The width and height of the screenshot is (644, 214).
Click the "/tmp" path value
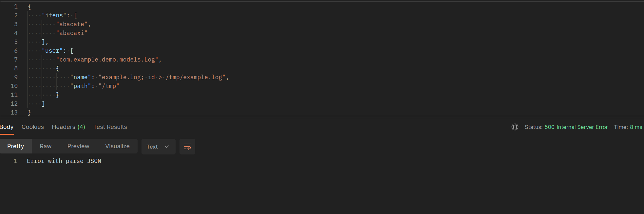click(109, 86)
